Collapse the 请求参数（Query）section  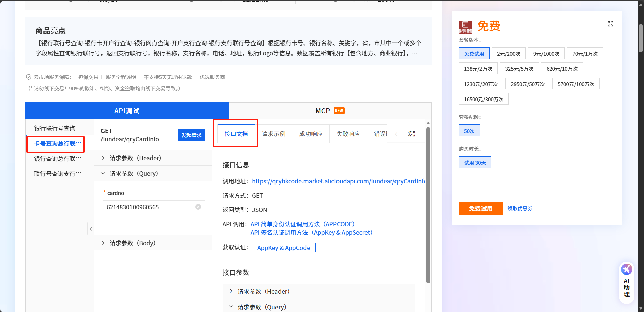point(103,173)
